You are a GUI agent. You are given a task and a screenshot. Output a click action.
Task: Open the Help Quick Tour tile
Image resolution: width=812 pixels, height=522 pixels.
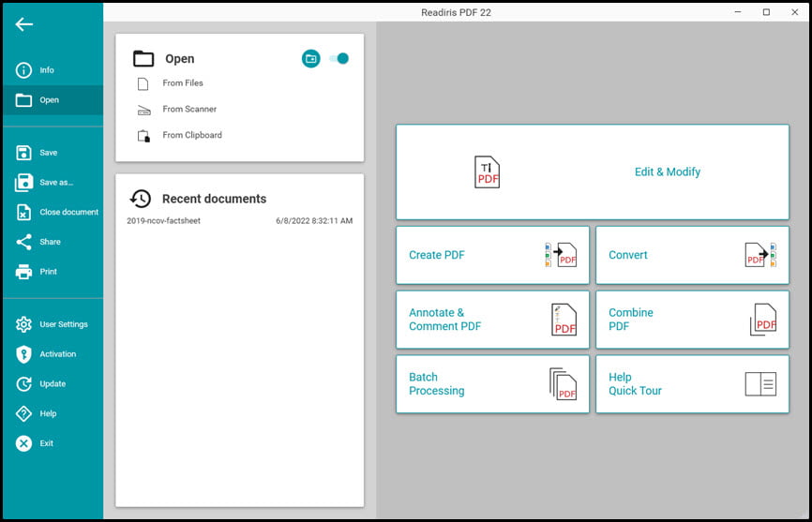coord(692,384)
